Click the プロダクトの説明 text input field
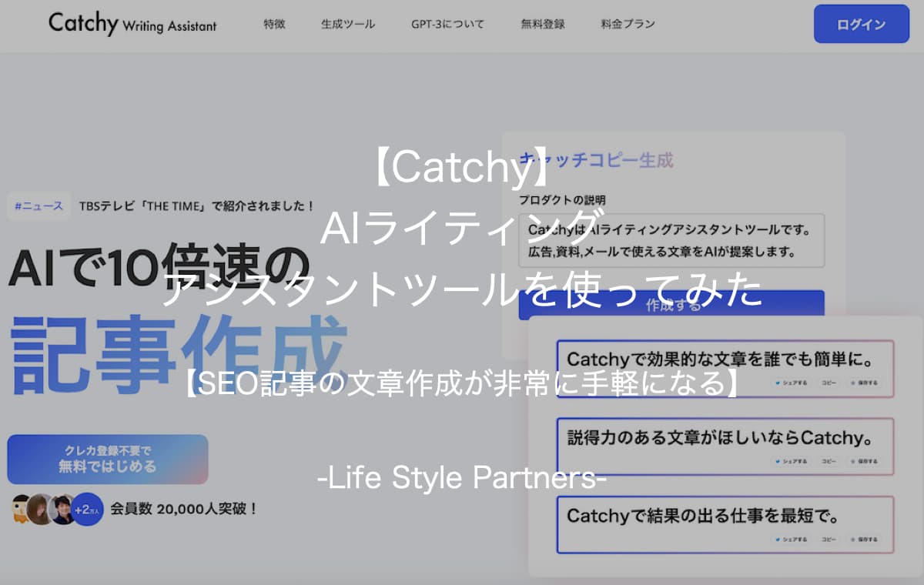 (670, 240)
